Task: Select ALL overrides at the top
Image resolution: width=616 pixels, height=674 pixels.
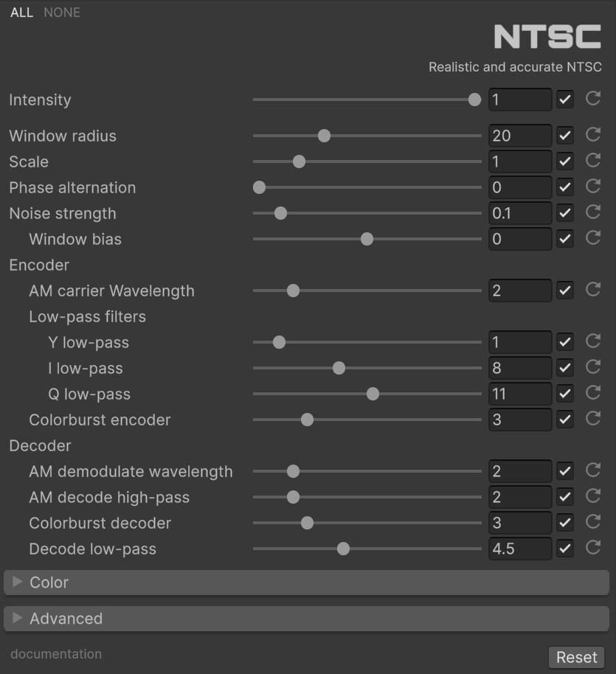Action: (x=21, y=13)
